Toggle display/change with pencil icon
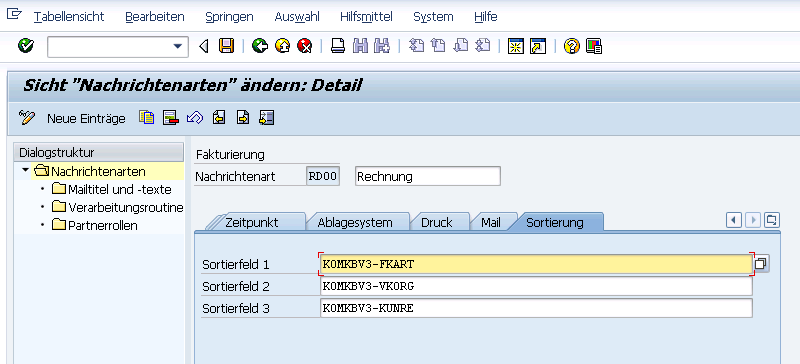The width and height of the screenshot is (800, 364). [27, 118]
